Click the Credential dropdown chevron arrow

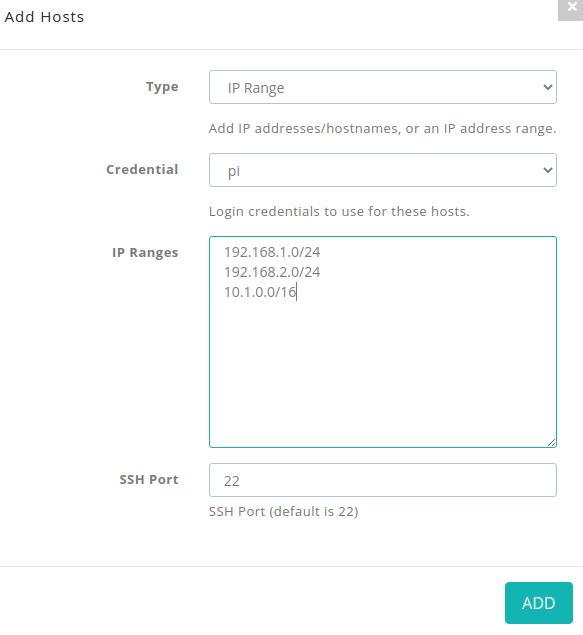547,170
